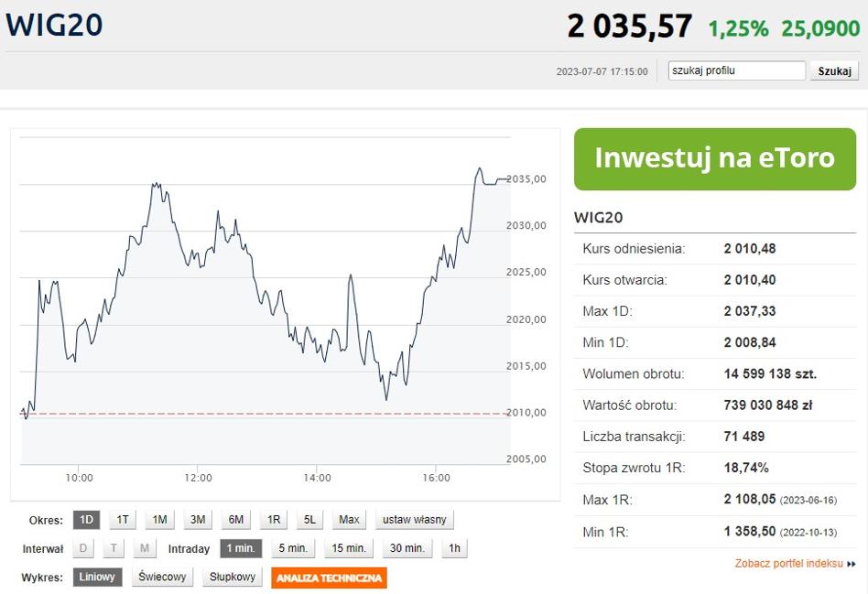Viewport: 868px width, 594px height.
Task: Select the 1h interval
Action: 454,548
